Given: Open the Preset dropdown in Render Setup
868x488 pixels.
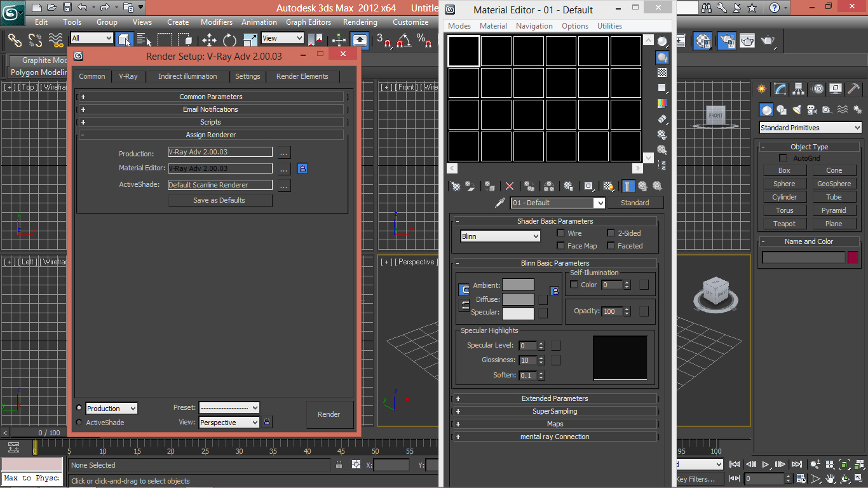Looking at the screenshot, I should [229, 408].
